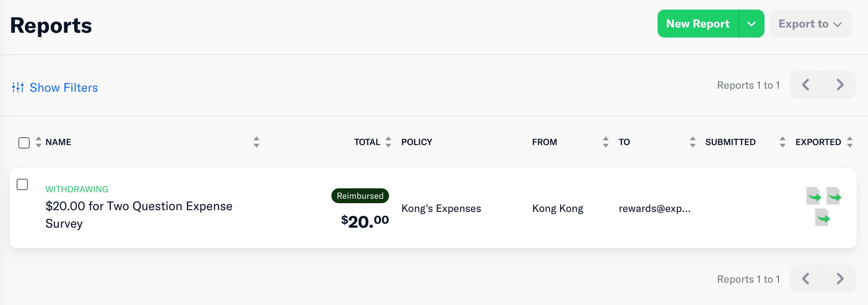Toggle the select-all checkbox in the header
This screenshot has width=868, height=305.
24,142
